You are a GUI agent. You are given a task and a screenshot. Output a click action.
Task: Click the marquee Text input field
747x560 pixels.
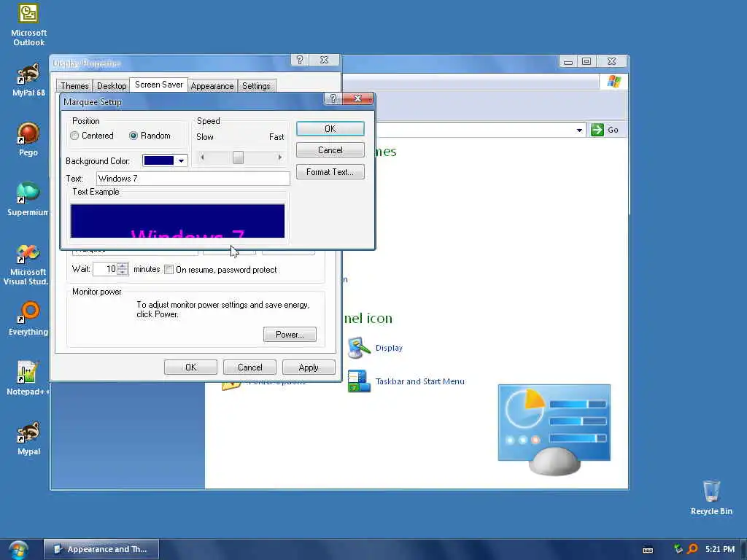point(193,179)
